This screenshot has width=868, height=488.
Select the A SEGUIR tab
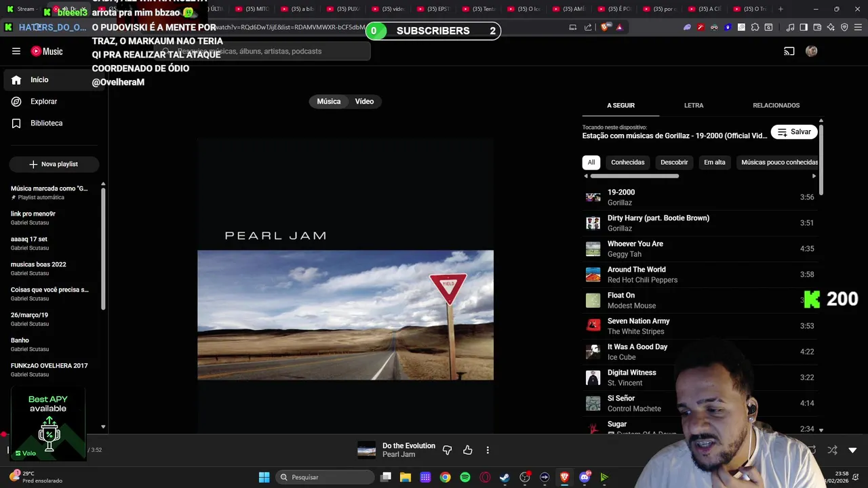tap(620, 106)
